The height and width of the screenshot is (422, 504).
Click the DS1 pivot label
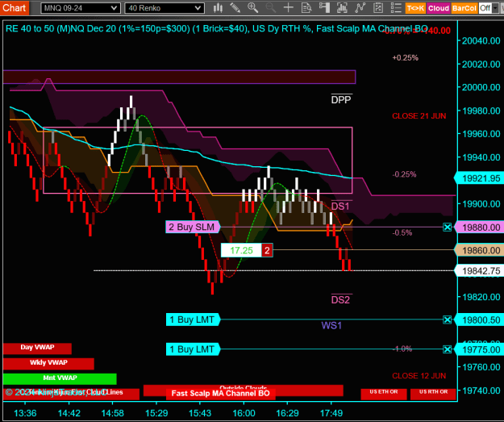point(340,207)
